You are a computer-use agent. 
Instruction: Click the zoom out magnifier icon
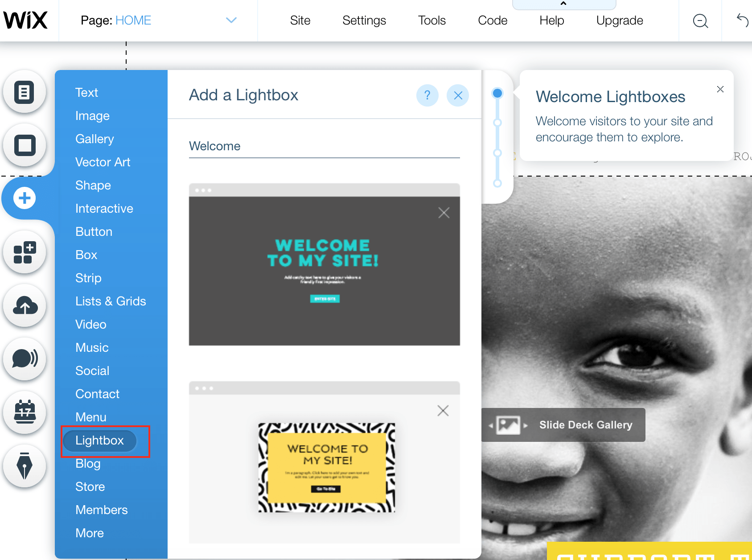(700, 21)
